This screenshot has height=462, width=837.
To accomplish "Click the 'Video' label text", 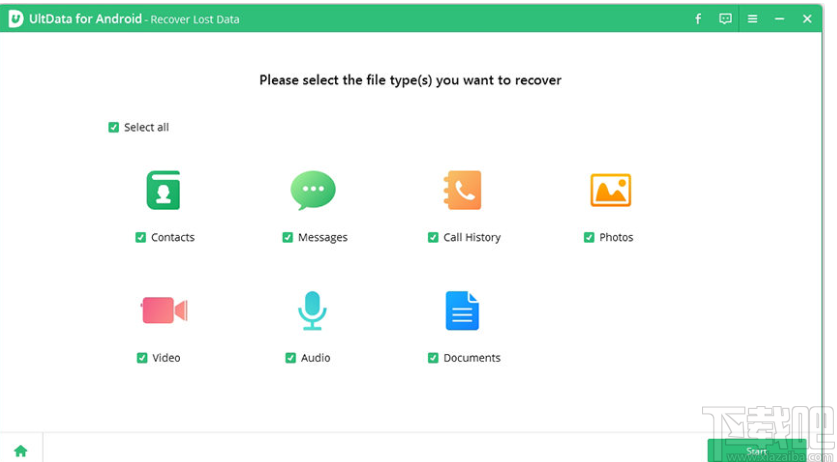I will pyautogui.click(x=166, y=358).
